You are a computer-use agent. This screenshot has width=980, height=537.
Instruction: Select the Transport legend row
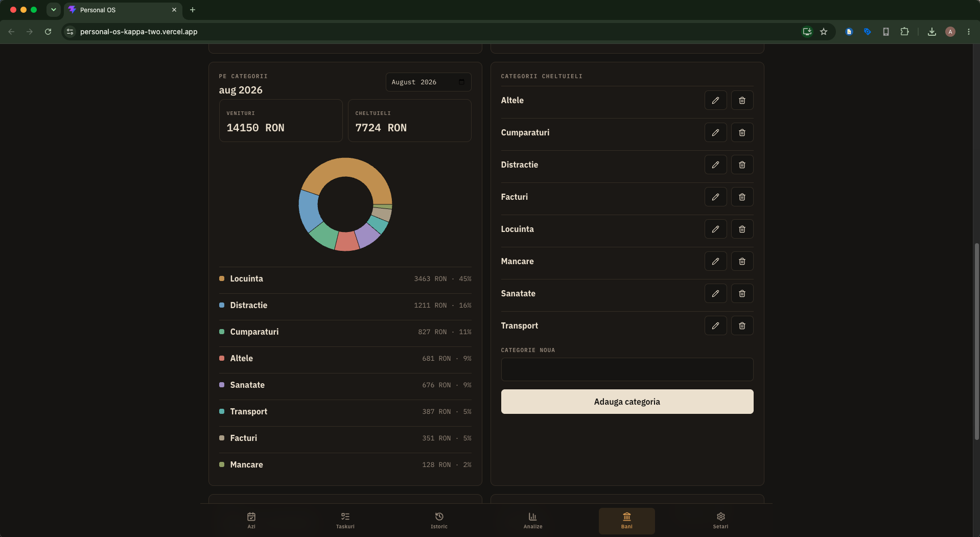(345, 411)
